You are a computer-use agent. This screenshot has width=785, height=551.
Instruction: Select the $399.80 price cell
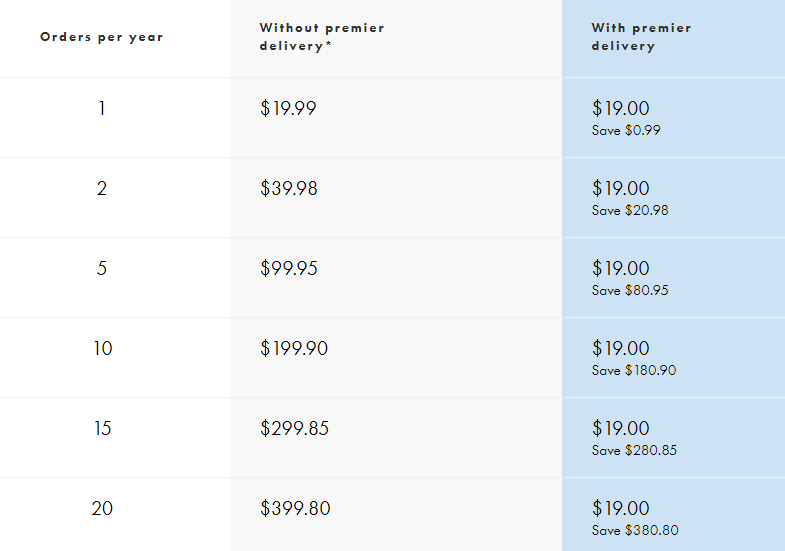[x=295, y=508]
